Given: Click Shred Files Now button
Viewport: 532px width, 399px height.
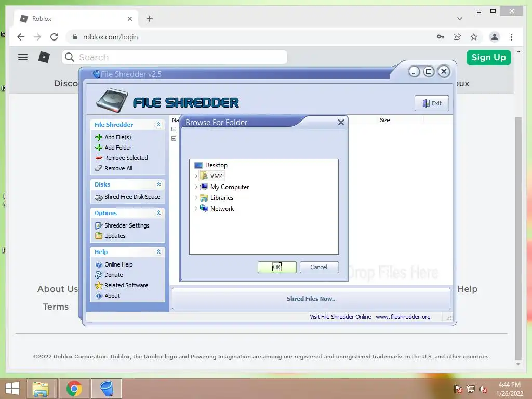Looking at the screenshot, I should click(311, 299).
